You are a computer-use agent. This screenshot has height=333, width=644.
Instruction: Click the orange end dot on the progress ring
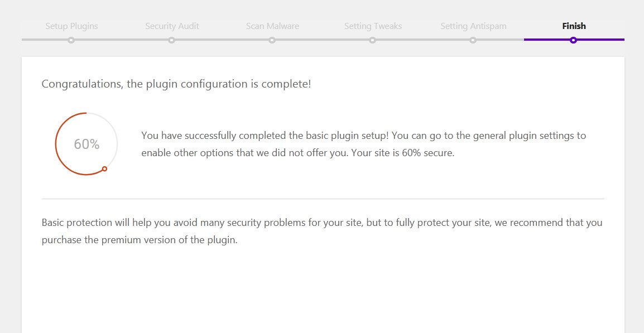point(104,168)
